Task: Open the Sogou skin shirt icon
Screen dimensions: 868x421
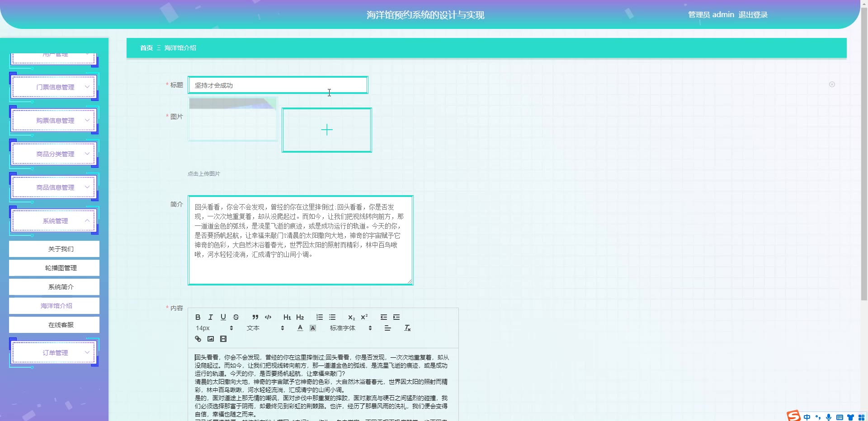Action: pyautogui.click(x=850, y=417)
